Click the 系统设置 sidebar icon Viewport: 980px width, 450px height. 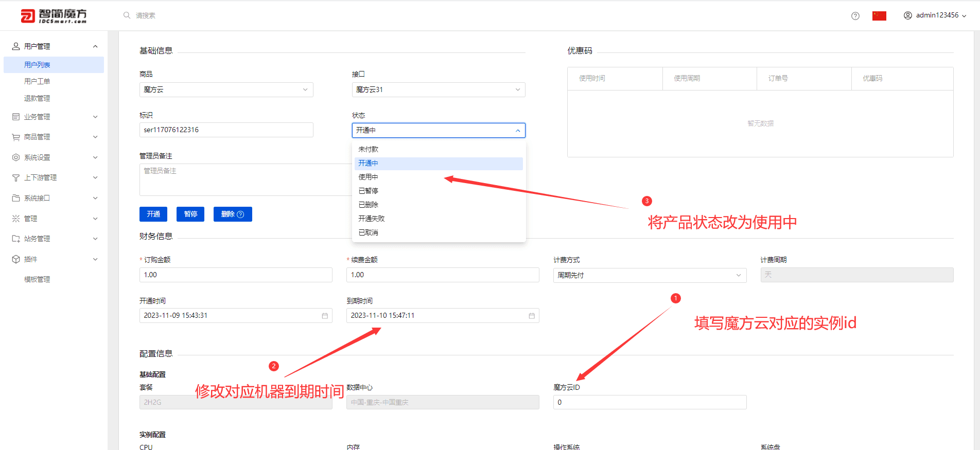pos(16,157)
